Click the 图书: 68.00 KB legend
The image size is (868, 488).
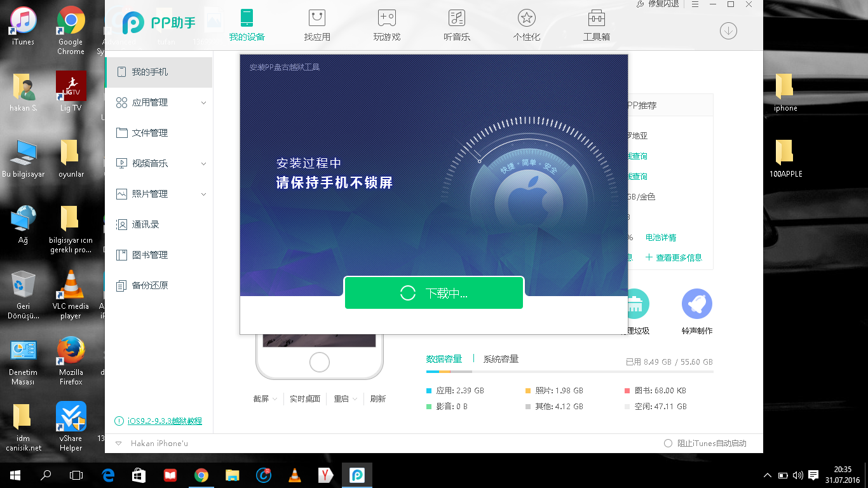(x=656, y=391)
